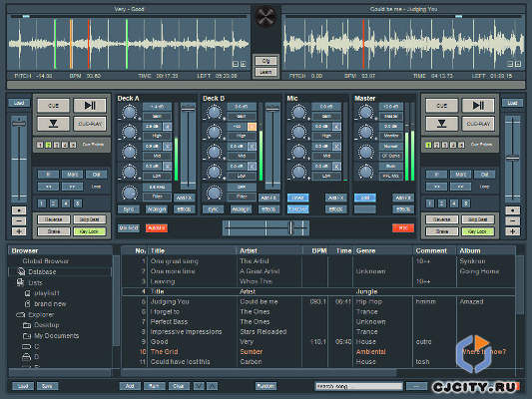532x399 pixels.
Task: Click the Learn button in center panel
Action: pos(266,72)
